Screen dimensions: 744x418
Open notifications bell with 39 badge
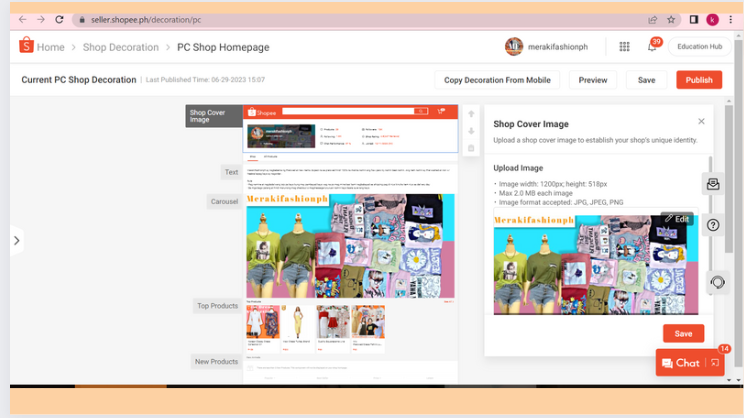point(653,46)
